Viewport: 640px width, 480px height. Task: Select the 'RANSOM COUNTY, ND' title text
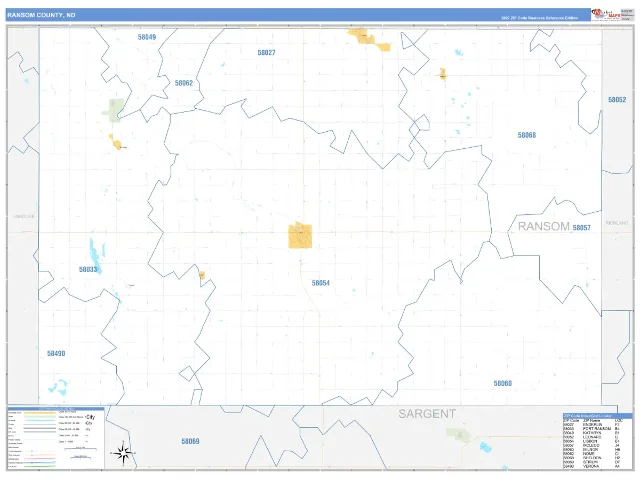41,15
